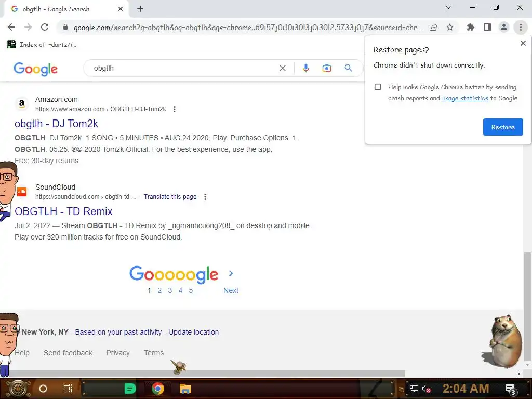The height and width of the screenshot is (399, 532).
Task: Open Send feedback footer link
Action: click(x=68, y=353)
